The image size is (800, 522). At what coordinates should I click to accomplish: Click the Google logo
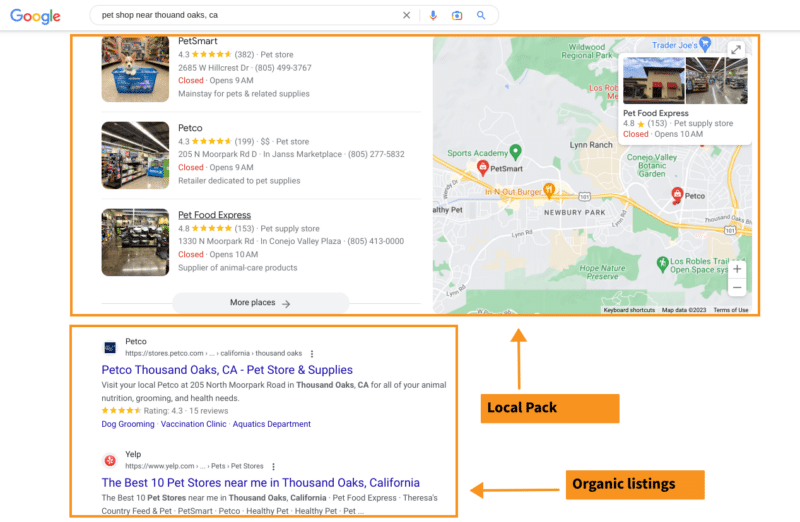[x=35, y=16]
